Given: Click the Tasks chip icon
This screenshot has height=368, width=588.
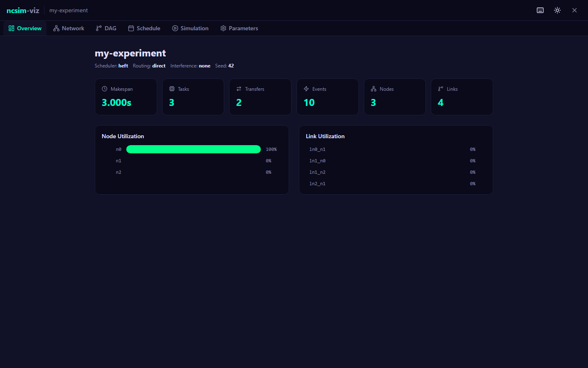Looking at the screenshot, I should click(172, 89).
